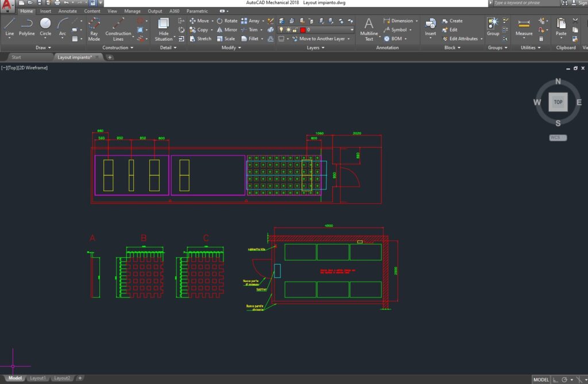Toggle MODEL space button in status bar
The width and height of the screenshot is (588, 384).
tap(541, 379)
